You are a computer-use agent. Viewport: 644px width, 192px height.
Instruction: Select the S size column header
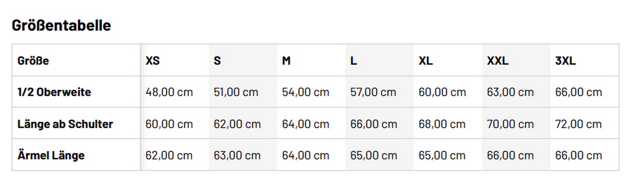pos(217,61)
